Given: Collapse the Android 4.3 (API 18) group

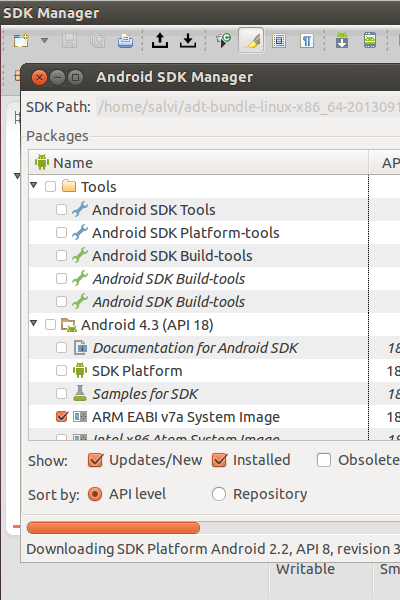Looking at the screenshot, I should pyautogui.click(x=34, y=324).
